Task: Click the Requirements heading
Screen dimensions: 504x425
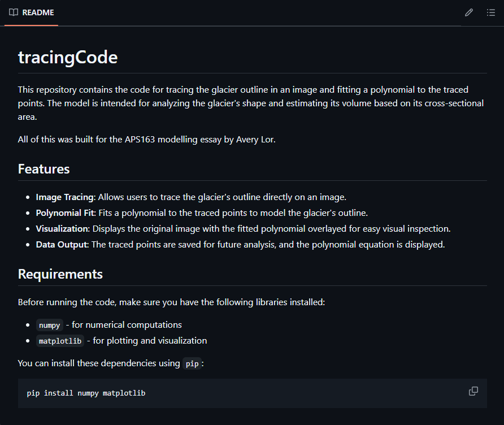Action: (x=60, y=274)
